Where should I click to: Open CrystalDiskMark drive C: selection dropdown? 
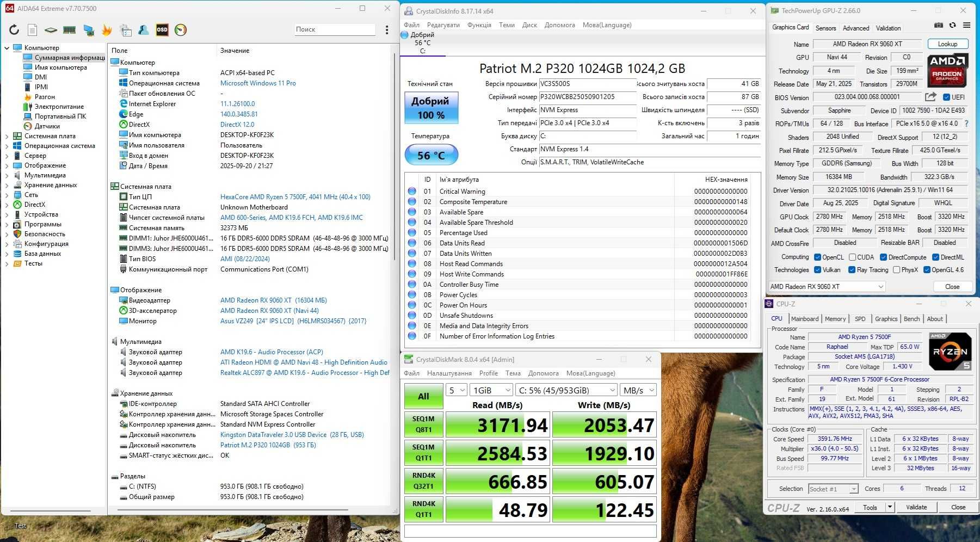(x=566, y=390)
